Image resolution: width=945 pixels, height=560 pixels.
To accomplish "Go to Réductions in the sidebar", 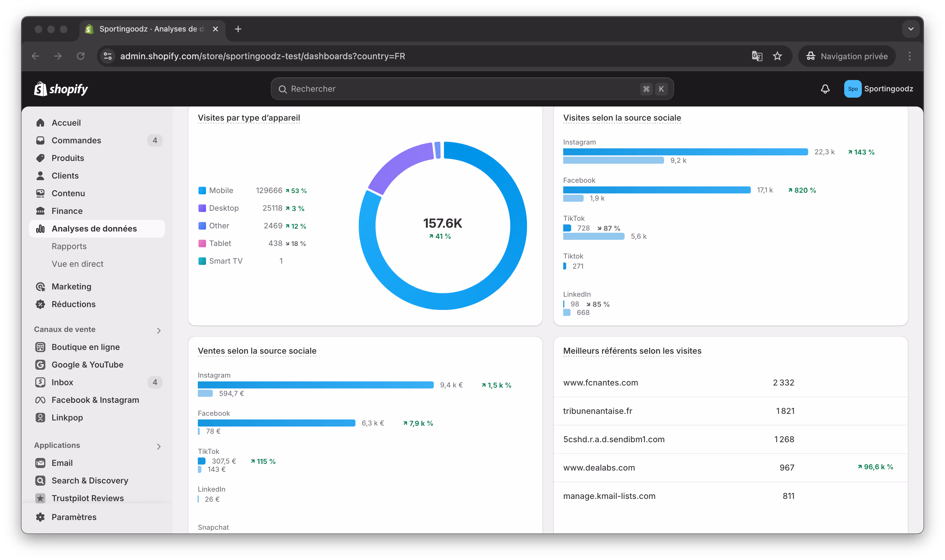I will pos(73,304).
